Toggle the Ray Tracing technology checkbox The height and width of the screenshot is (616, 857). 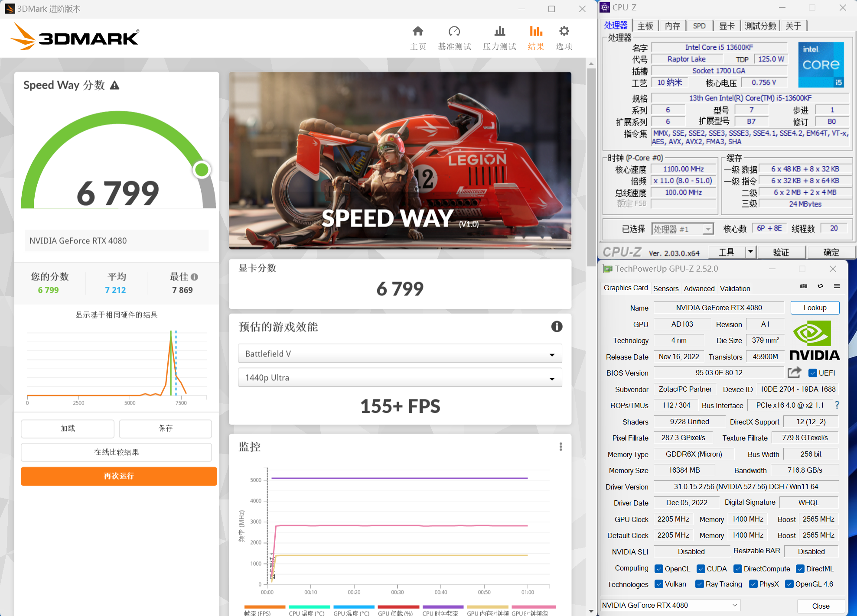click(x=699, y=584)
